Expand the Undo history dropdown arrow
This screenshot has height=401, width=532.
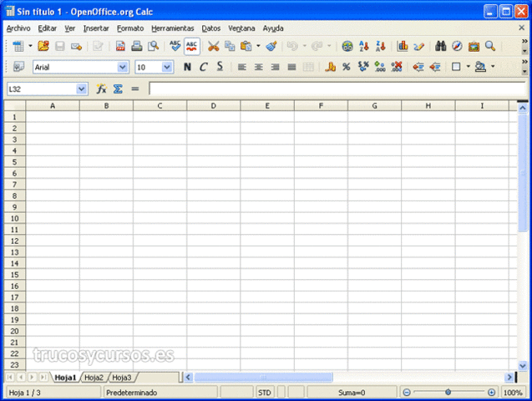point(304,46)
